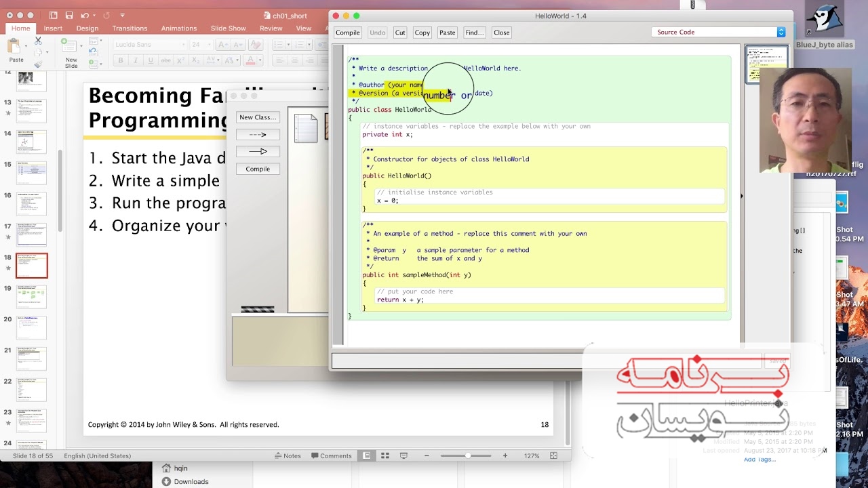Open the Source Code dropdown in BlueJ
The image size is (868, 488).
(781, 32)
